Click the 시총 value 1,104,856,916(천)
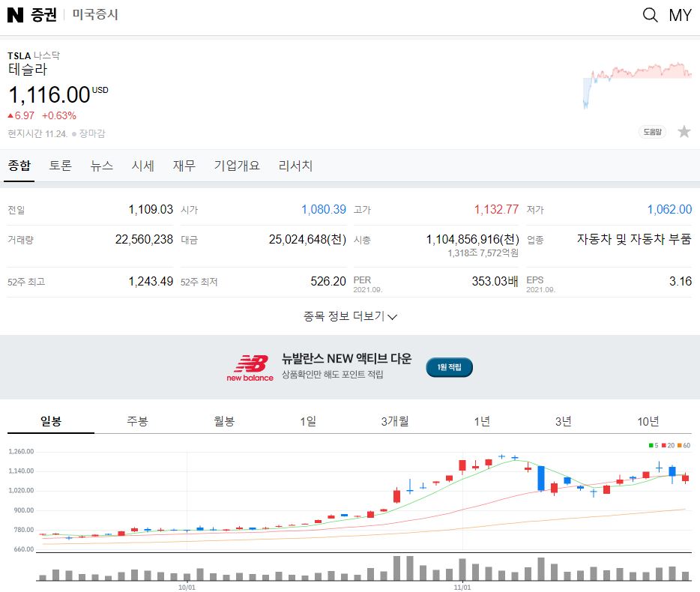 [473, 239]
